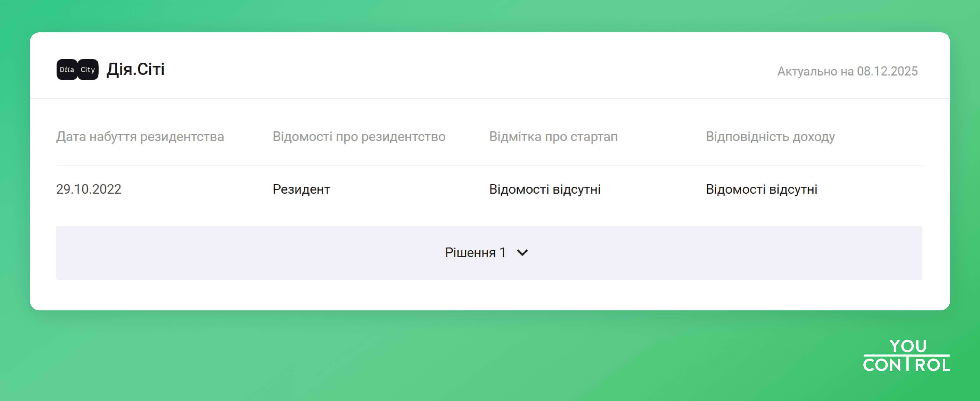The image size is (980, 401).
Task: Click the Дата набуття резидентства column header
Action: (141, 137)
